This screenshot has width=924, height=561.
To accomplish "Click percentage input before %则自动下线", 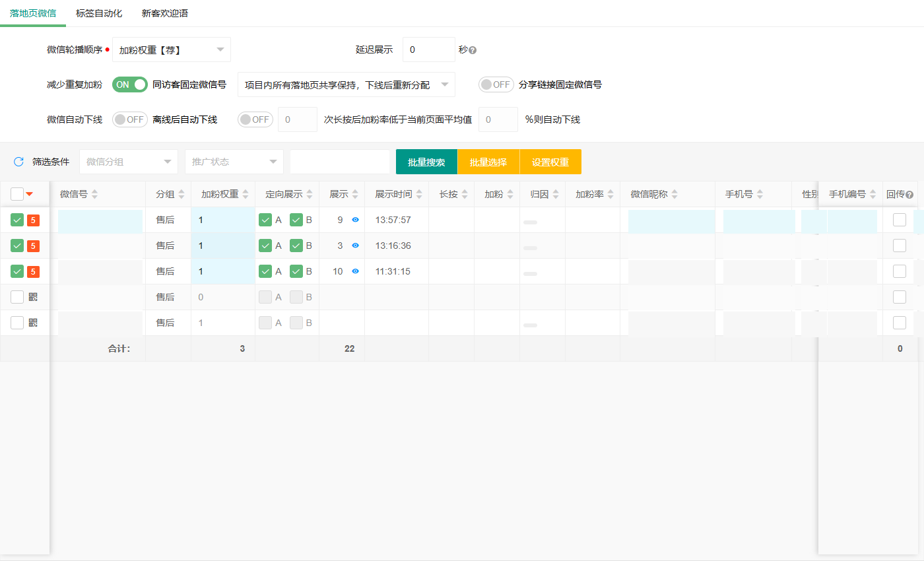I will click(x=498, y=119).
